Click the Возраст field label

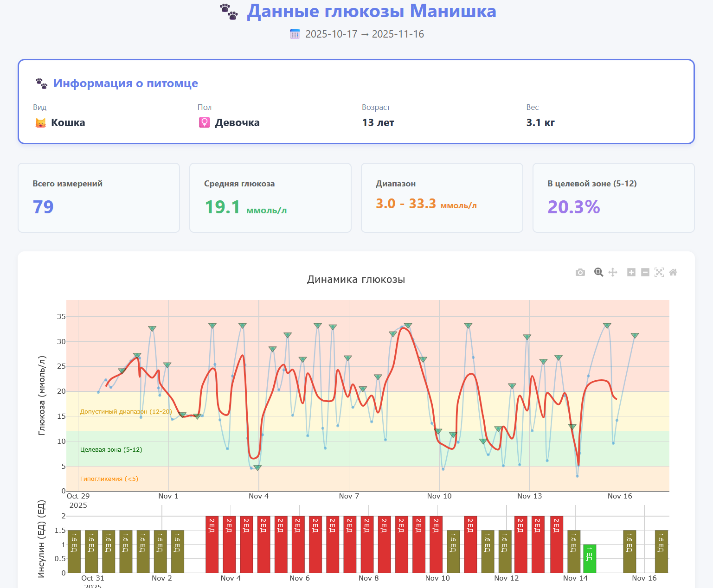click(376, 107)
